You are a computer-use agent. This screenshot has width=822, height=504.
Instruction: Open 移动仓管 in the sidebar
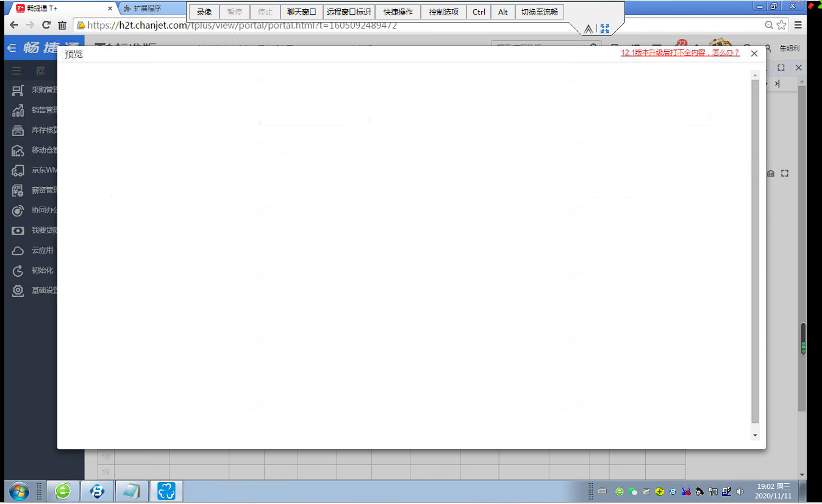click(35, 150)
